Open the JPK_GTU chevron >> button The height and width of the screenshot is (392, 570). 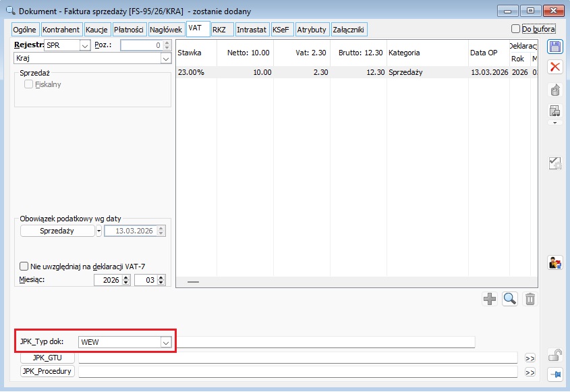pos(530,358)
